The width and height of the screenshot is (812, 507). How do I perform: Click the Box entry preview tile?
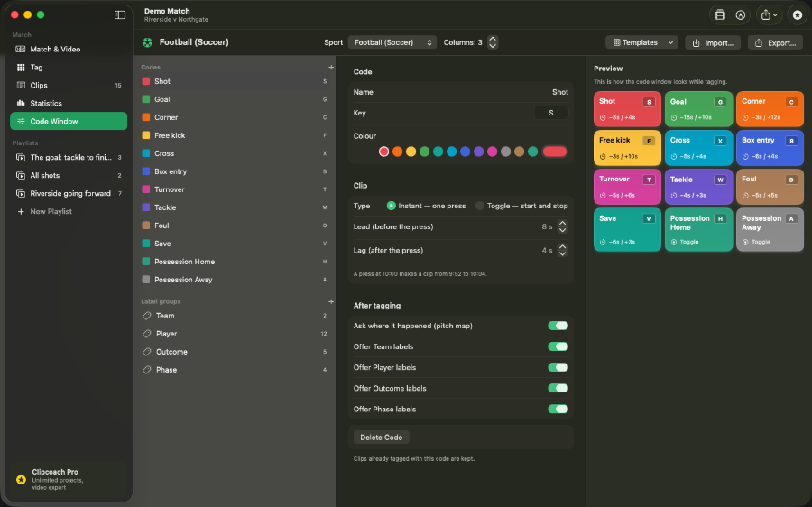point(770,148)
